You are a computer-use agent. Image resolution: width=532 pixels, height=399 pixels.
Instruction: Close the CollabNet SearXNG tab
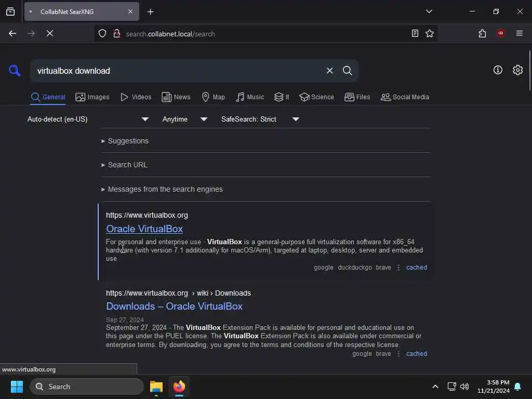(130, 11)
